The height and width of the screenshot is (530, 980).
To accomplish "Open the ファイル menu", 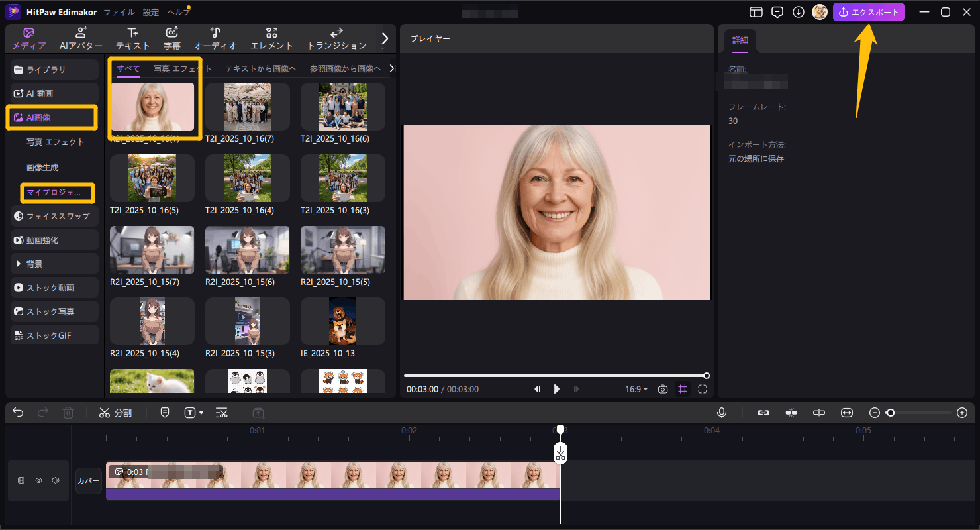I will coord(119,12).
